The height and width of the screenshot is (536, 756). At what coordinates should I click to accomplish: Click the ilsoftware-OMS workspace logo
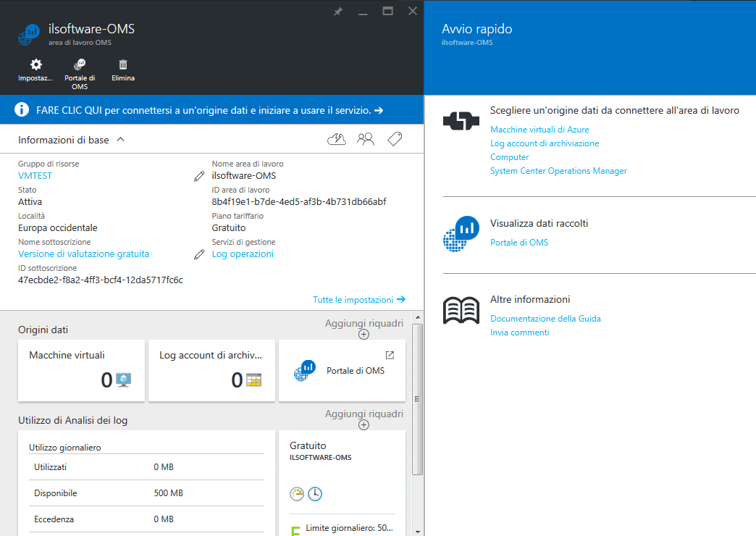tap(29, 35)
